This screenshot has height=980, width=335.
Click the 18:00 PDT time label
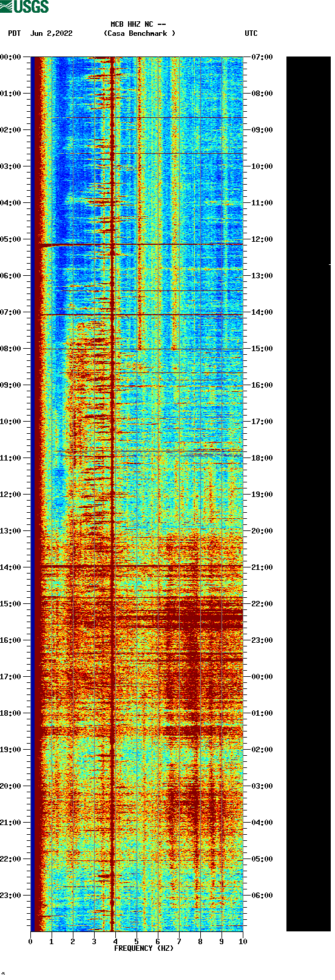coord(10,713)
